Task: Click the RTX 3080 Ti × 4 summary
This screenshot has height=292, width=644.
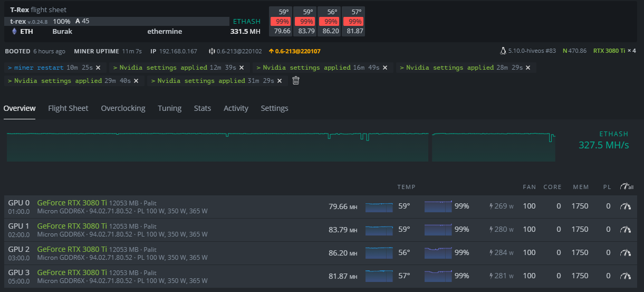Action: coord(614,51)
